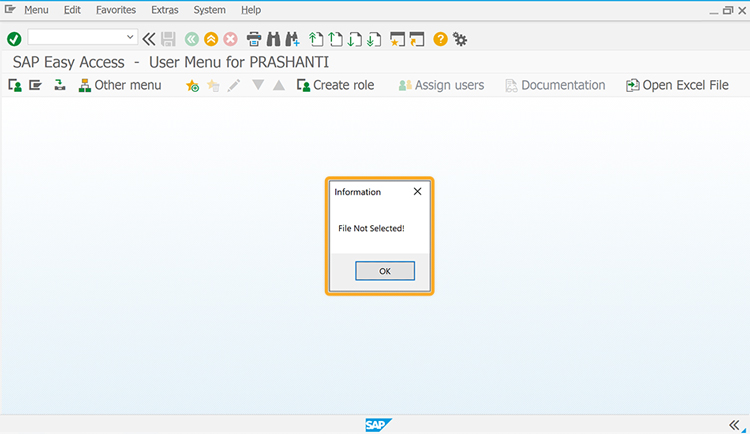The width and height of the screenshot is (750, 434).
Task: Collapse command field with double-arrow icon
Action: point(149,39)
